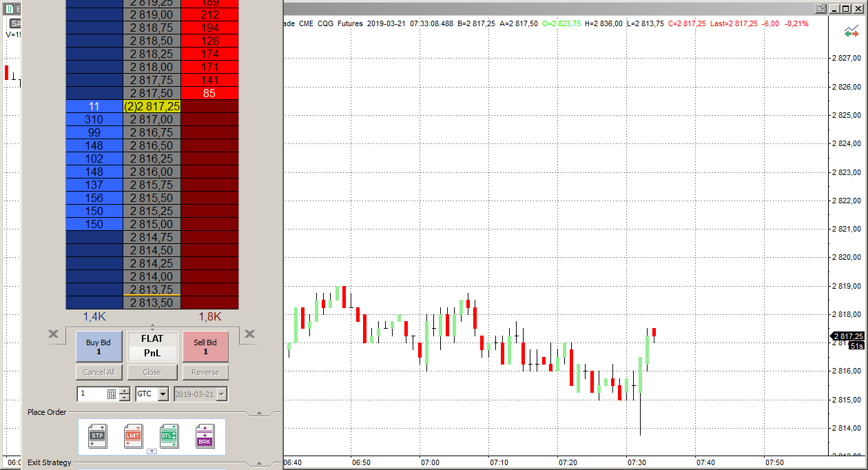Viewport: 868px width, 470px height.
Task: Click the L=2 813,75 low value
Action: click(x=645, y=23)
